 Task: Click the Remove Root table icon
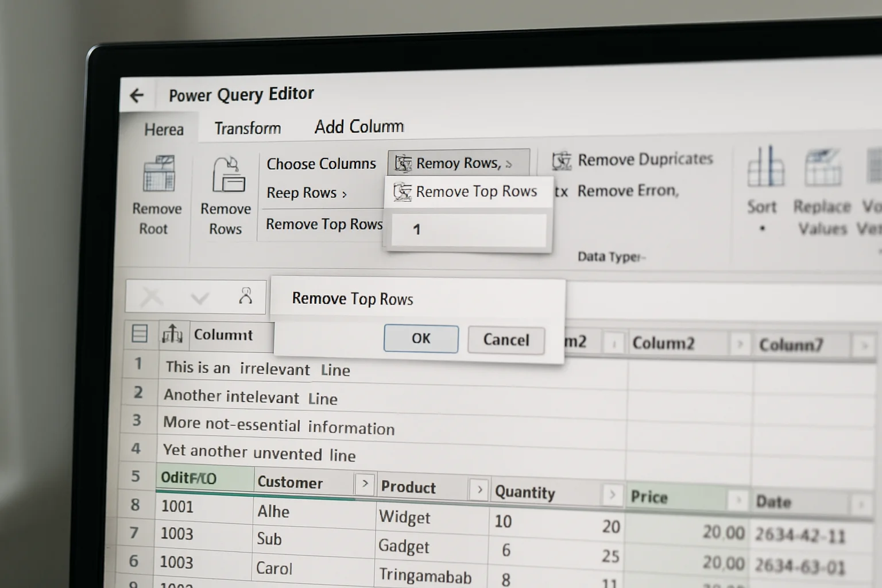(158, 173)
